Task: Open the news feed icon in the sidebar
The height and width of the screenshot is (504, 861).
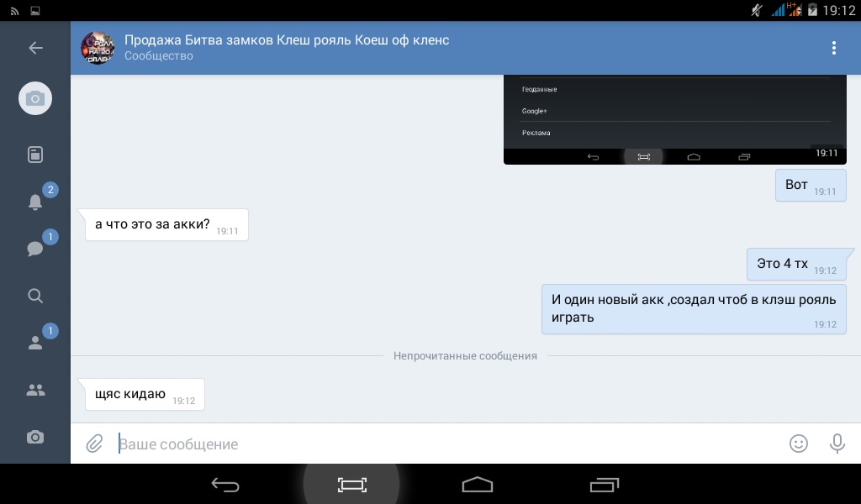Action: (x=35, y=155)
